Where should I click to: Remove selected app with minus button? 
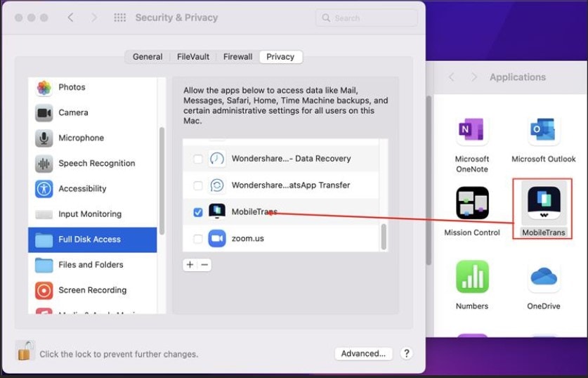coord(204,265)
